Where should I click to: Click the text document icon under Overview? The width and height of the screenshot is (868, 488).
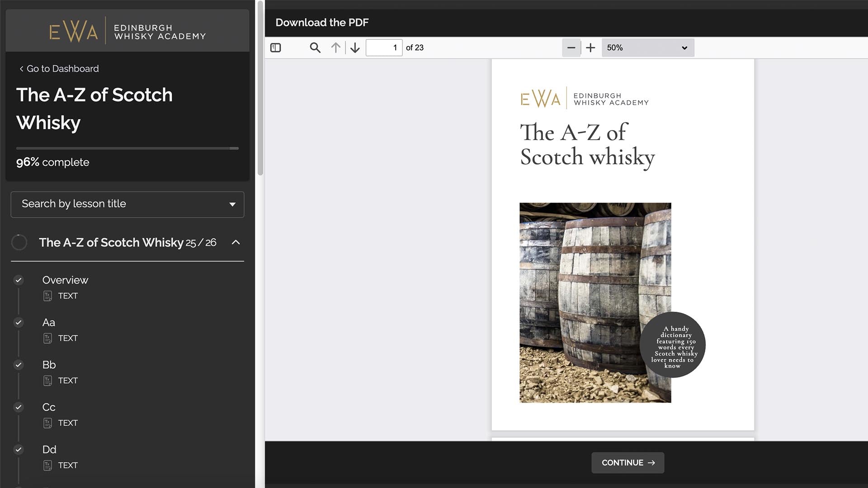pyautogui.click(x=47, y=296)
